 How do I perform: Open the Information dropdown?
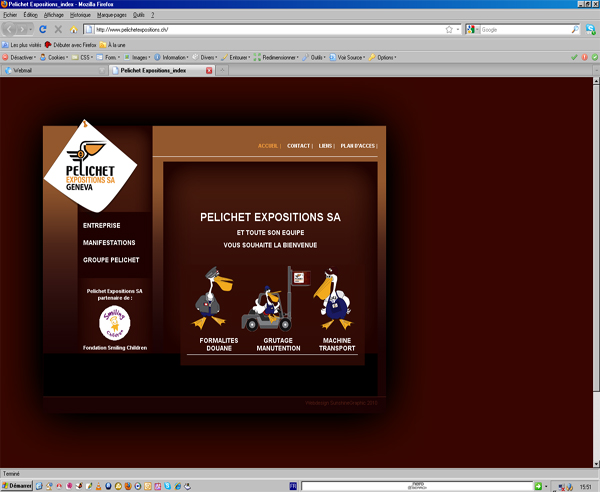click(x=171, y=57)
